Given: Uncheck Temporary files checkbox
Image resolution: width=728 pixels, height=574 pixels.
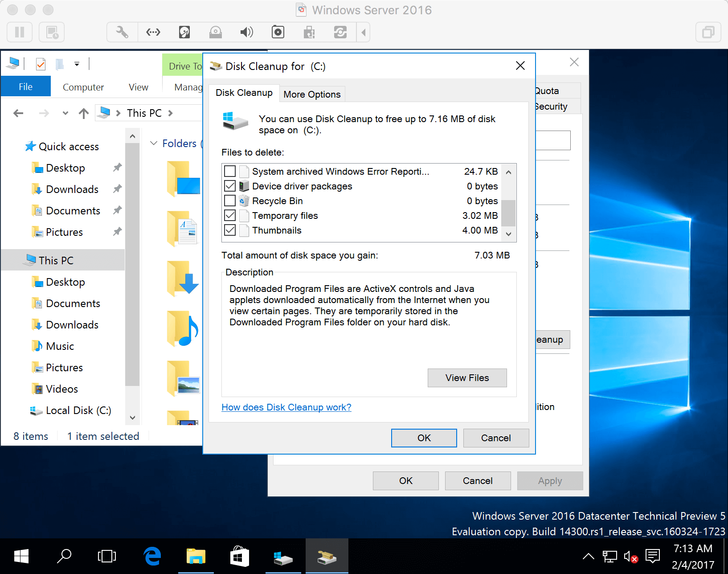Looking at the screenshot, I should (230, 215).
